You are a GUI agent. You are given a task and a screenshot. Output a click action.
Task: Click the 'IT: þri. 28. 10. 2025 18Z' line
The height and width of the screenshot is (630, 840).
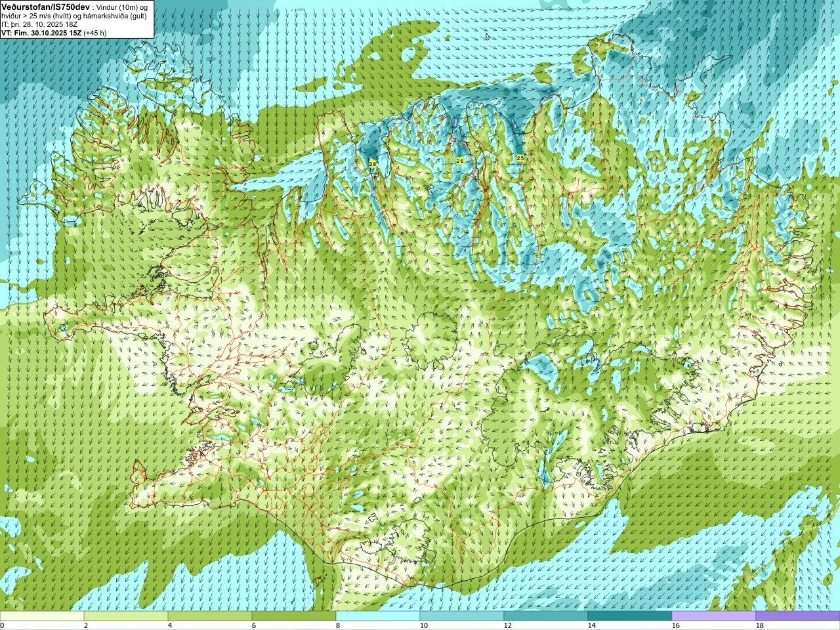(39, 24)
